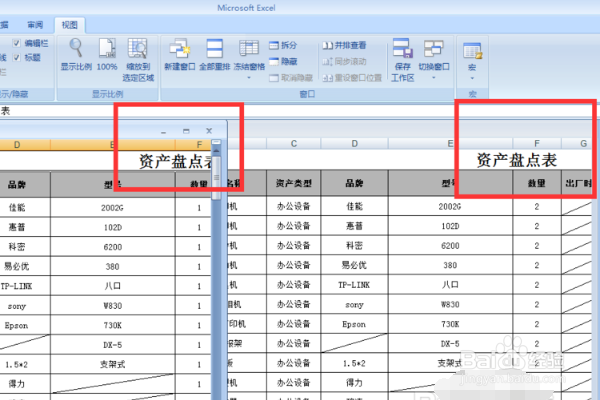Click 缩放到选定区域 zoom to selection
The width and height of the screenshot is (600, 400).
pyautogui.click(x=138, y=60)
